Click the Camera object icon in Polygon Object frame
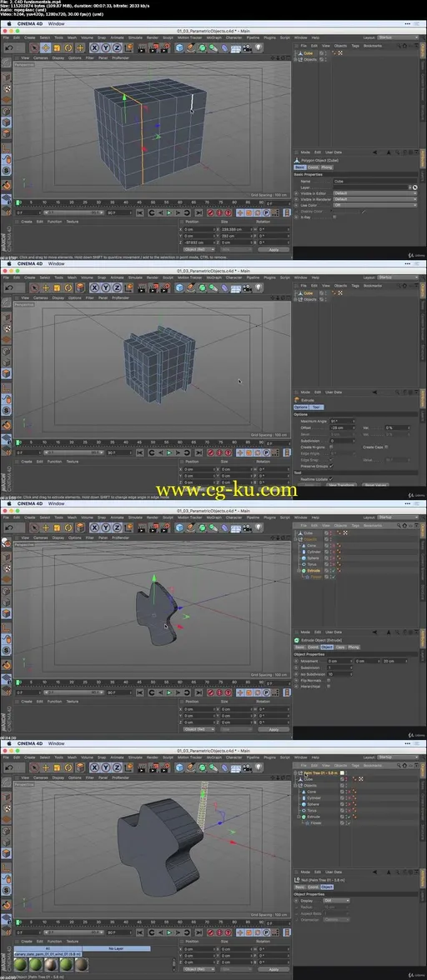 click(x=247, y=47)
